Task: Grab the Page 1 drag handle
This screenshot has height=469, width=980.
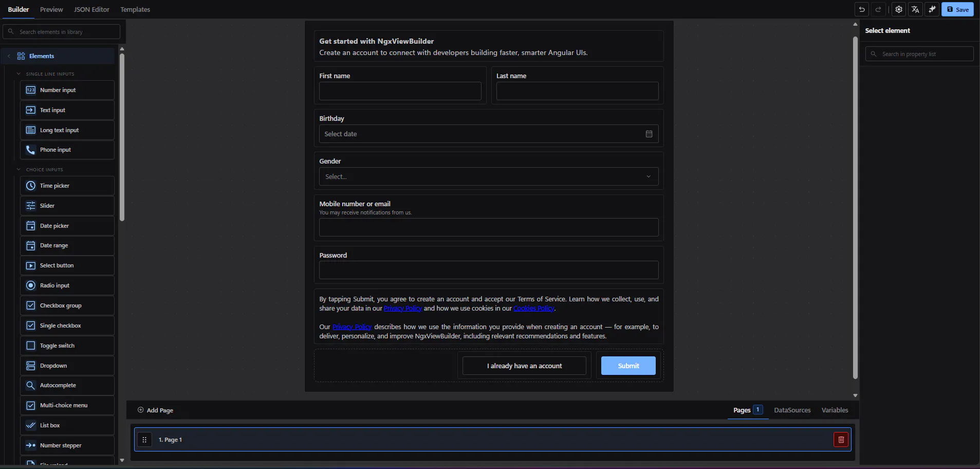Action: tap(144, 440)
